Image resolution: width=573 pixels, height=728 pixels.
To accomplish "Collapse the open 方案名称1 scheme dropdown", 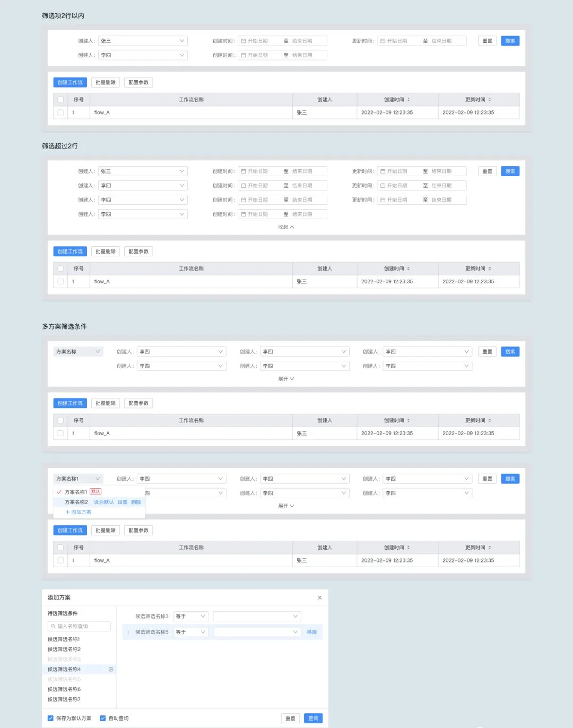I will [x=78, y=479].
